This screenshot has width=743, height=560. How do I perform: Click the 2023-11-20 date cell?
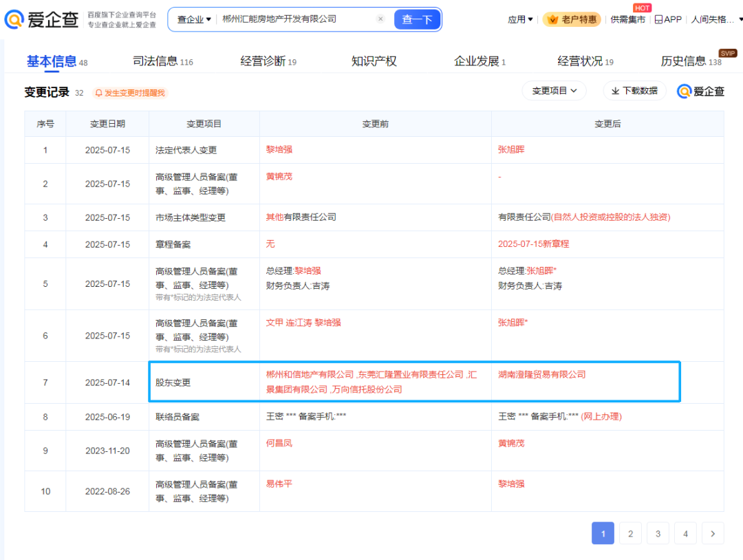107,451
